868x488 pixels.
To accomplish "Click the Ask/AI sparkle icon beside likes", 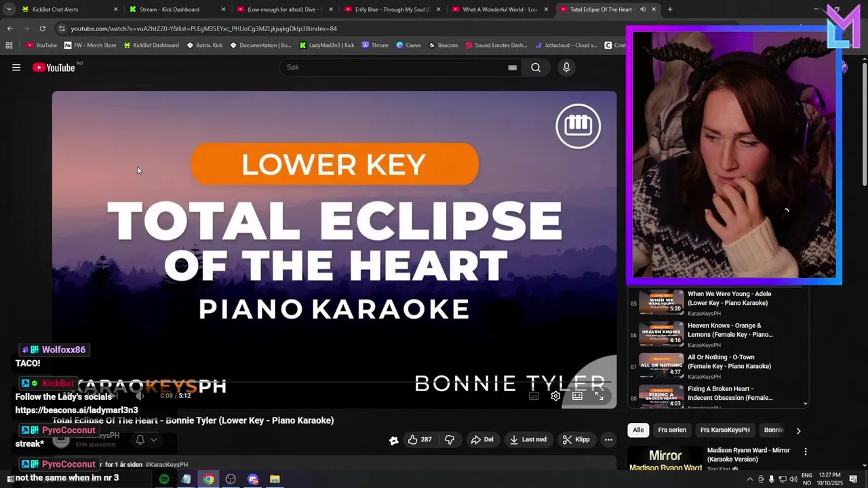I will (x=393, y=440).
